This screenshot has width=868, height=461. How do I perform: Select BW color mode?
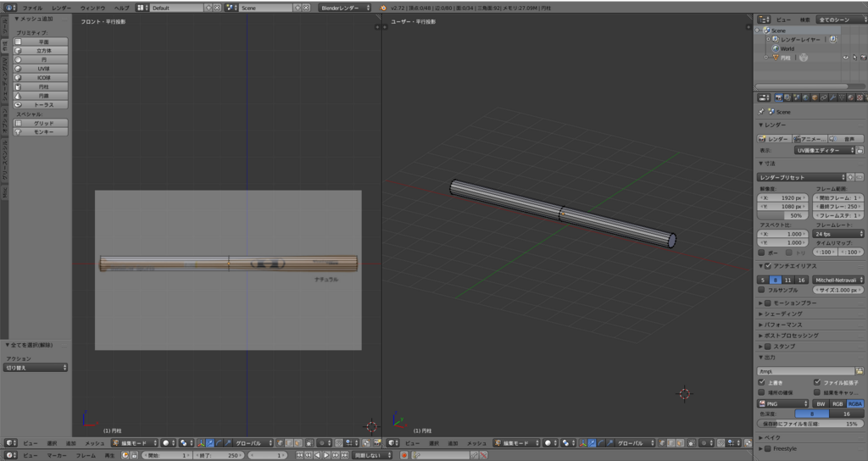coord(821,404)
